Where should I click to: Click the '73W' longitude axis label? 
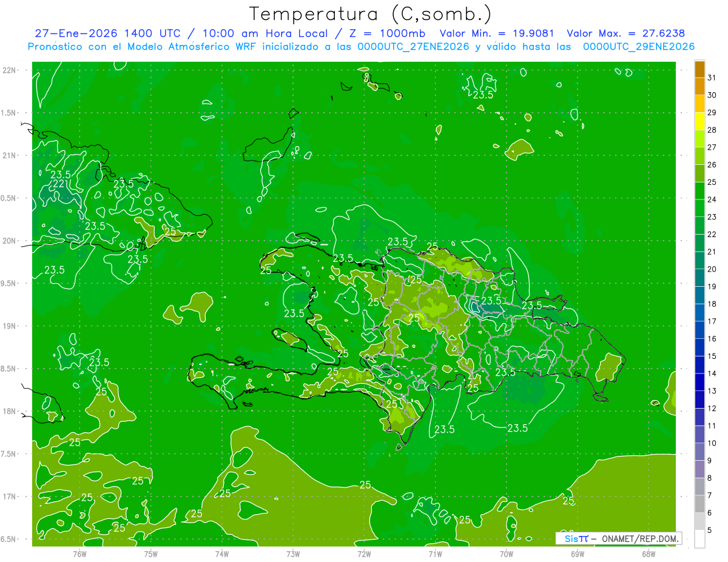(293, 554)
